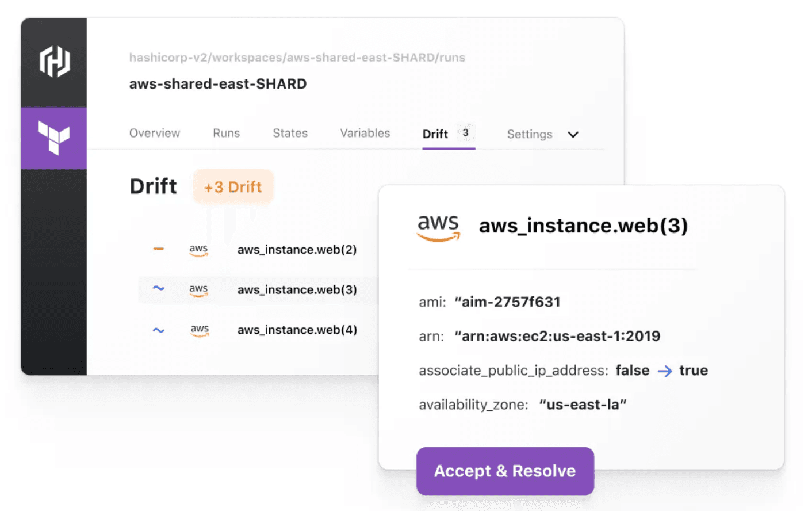
Task: Open the Overview tab
Action: tap(155, 134)
